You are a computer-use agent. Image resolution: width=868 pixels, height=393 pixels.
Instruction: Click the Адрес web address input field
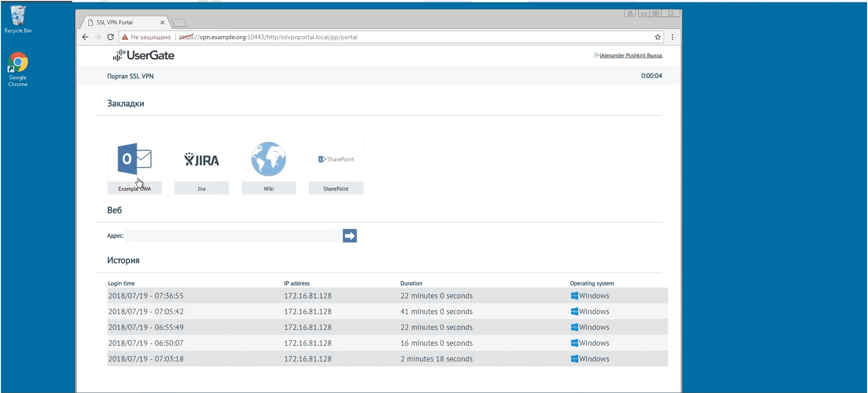234,236
